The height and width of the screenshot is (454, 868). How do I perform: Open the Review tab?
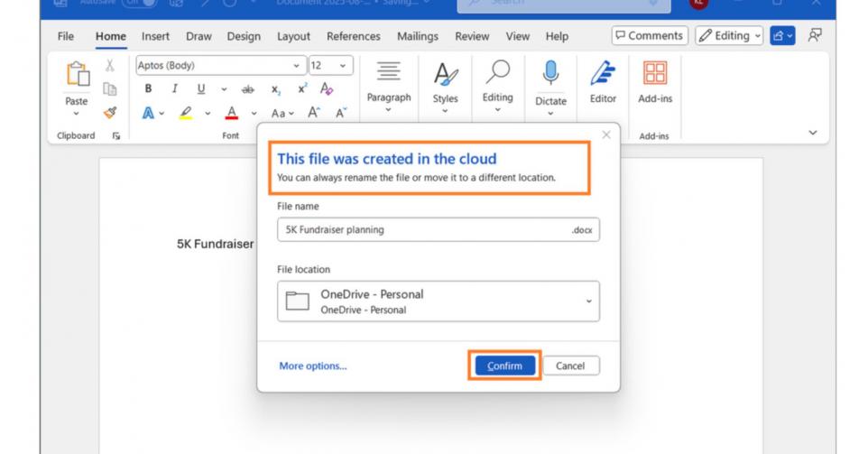(472, 36)
